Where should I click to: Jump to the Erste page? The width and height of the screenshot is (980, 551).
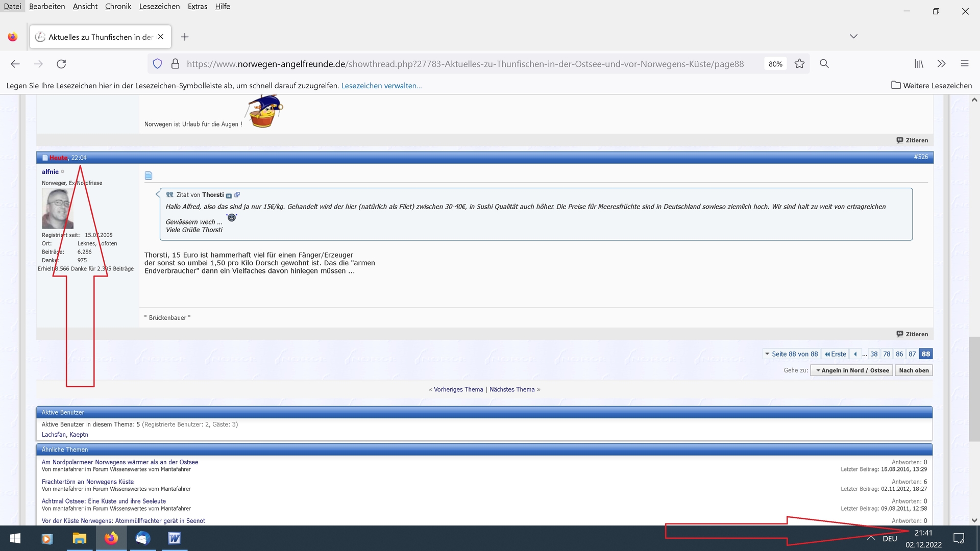point(835,354)
